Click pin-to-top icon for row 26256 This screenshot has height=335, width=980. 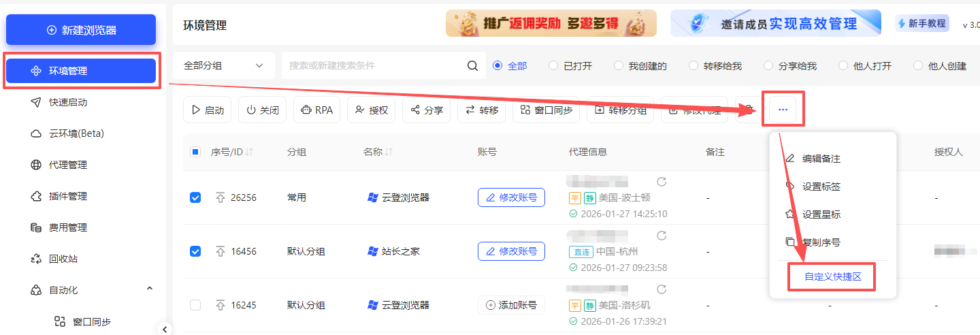click(220, 197)
